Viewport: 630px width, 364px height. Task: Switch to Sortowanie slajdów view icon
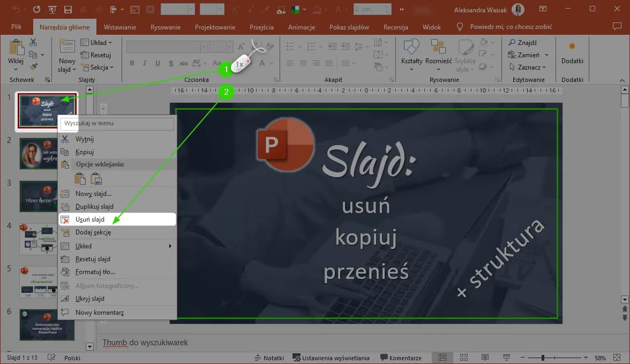click(x=463, y=357)
